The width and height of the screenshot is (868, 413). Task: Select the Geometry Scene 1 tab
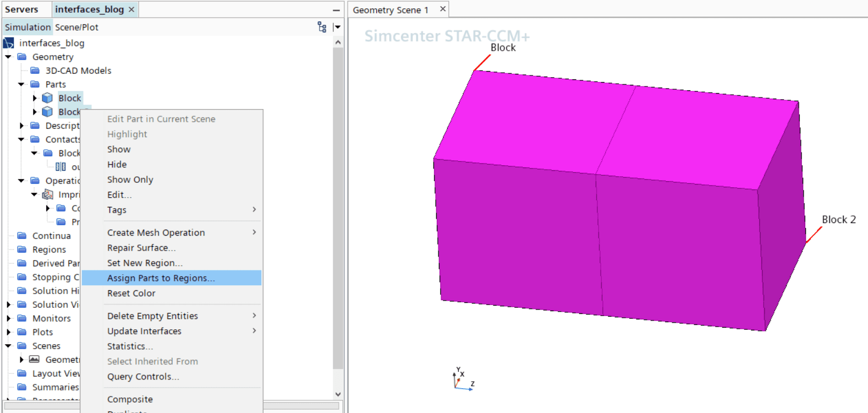tap(391, 10)
